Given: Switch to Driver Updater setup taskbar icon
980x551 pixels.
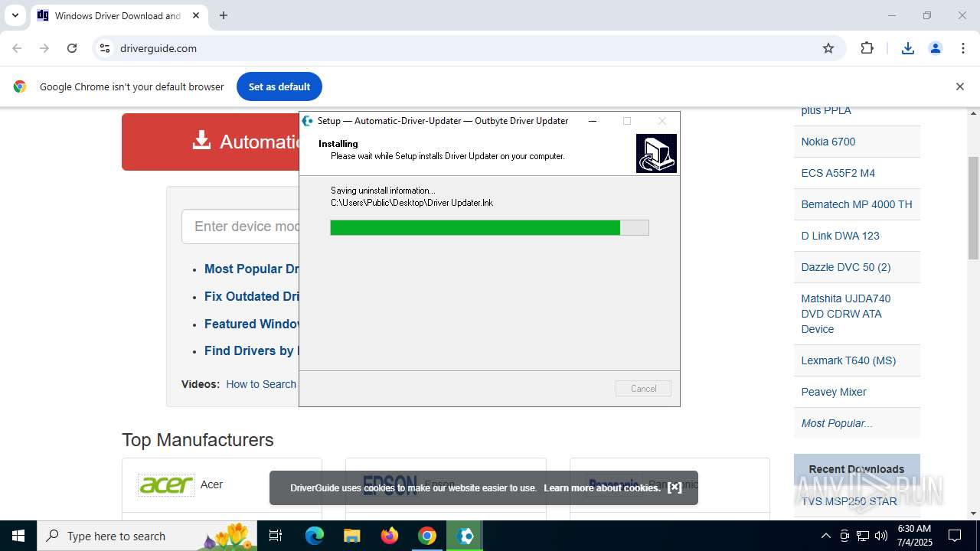Looking at the screenshot, I should (465, 536).
